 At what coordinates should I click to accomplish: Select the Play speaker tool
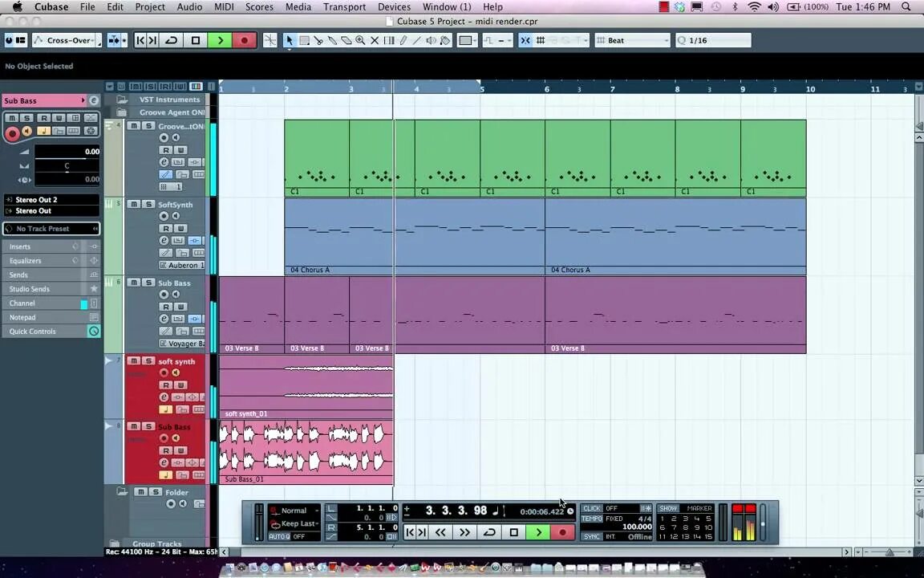point(432,40)
